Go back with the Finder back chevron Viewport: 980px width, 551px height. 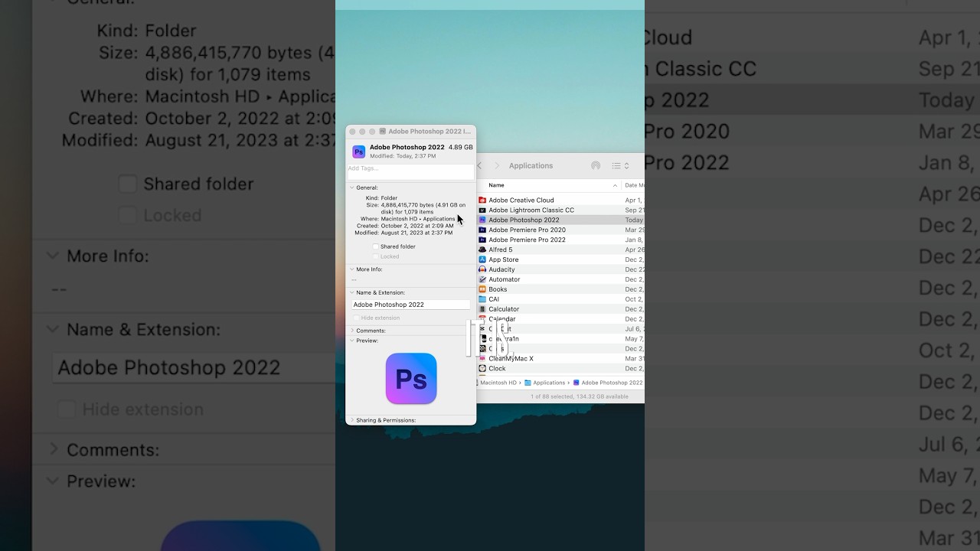click(x=480, y=166)
